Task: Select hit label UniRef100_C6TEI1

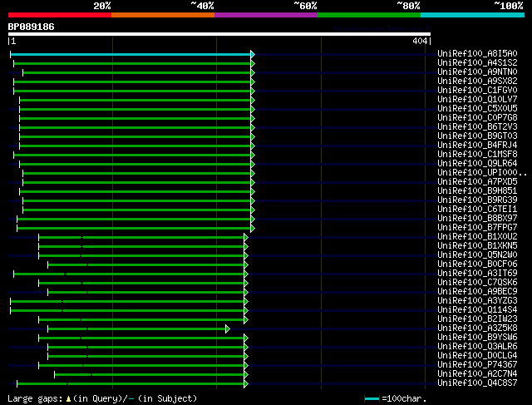Action: coord(477,209)
